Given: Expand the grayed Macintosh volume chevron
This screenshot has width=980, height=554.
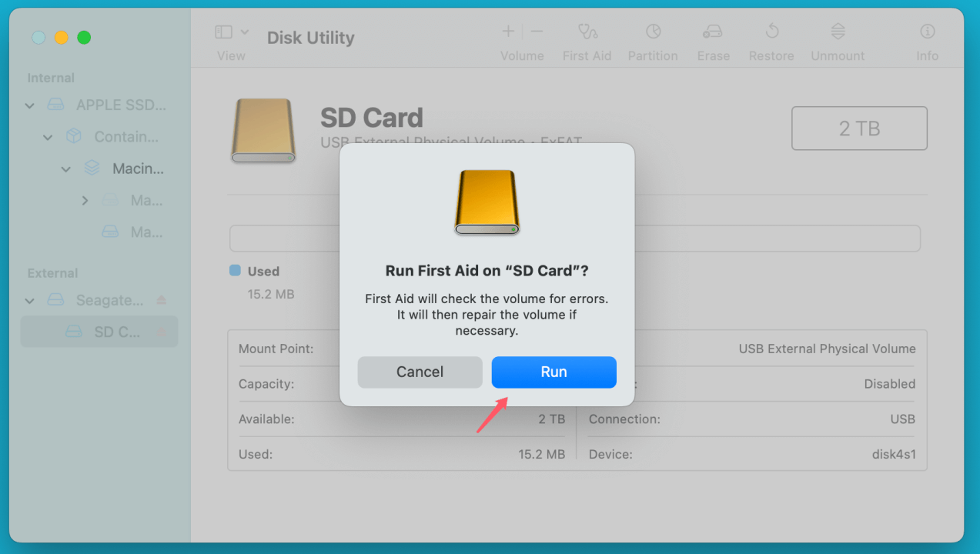Looking at the screenshot, I should pyautogui.click(x=85, y=200).
